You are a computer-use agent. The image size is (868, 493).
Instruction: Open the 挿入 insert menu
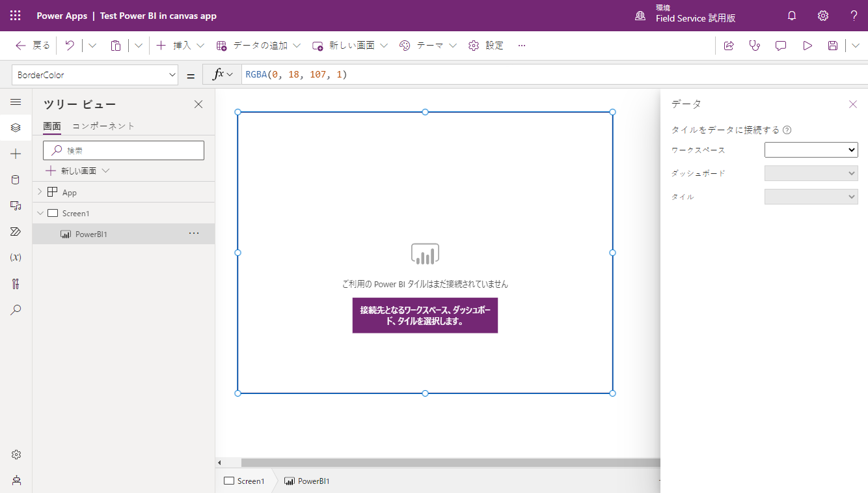(x=180, y=46)
